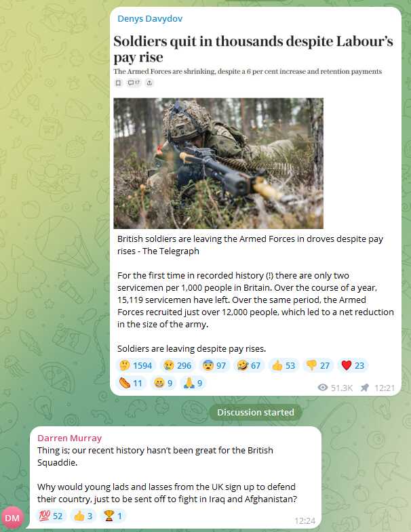Click the praying hands reaction with 9

click(193, 383)
